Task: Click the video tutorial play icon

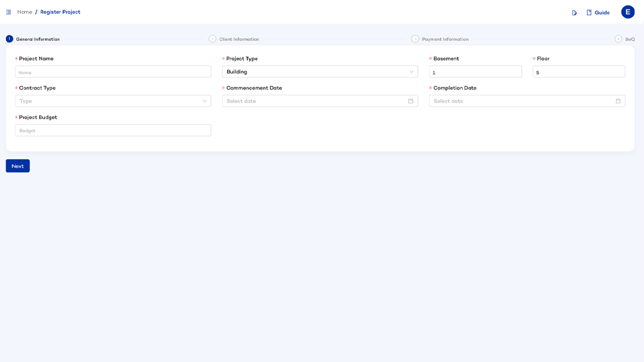Action: click(x=575, y=13)
